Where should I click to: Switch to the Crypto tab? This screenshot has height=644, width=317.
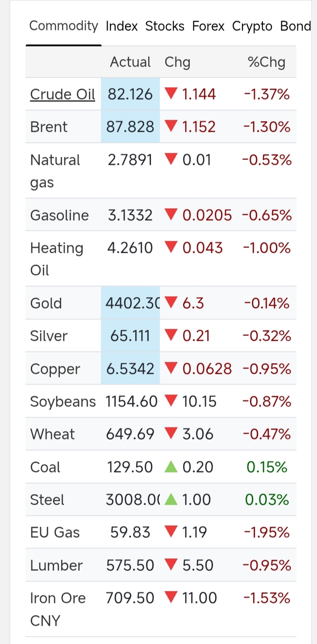click(252, 26)
